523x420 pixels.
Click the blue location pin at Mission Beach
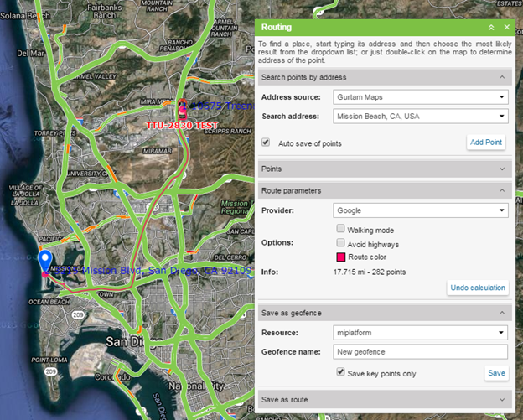click(45, 258)
